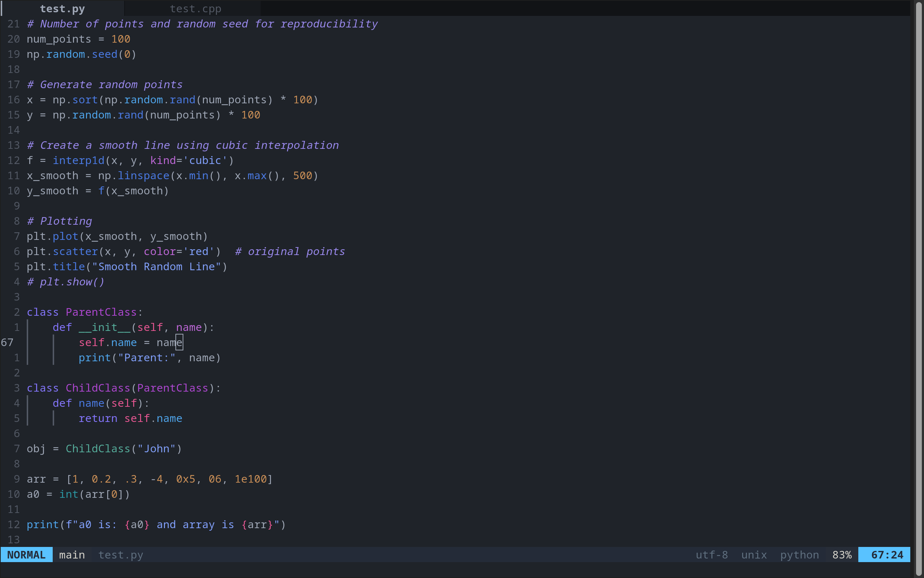Click the "John" string argument

tap(156, 449)
